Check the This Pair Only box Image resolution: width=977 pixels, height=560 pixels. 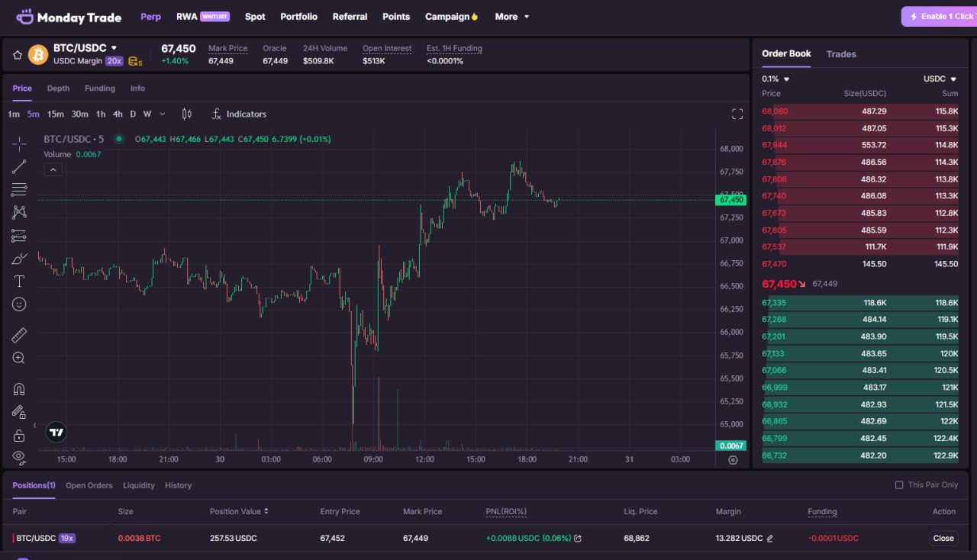(898, 485)
